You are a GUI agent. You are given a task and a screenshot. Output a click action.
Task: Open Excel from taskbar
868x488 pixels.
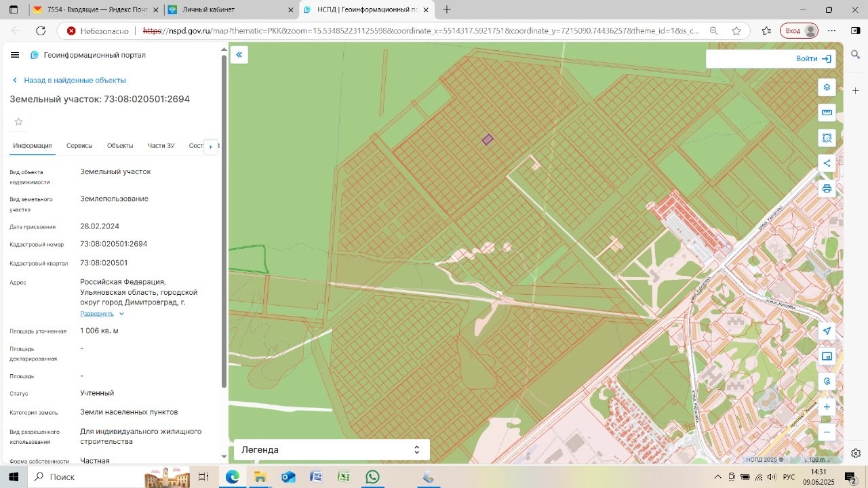[344, 477]
